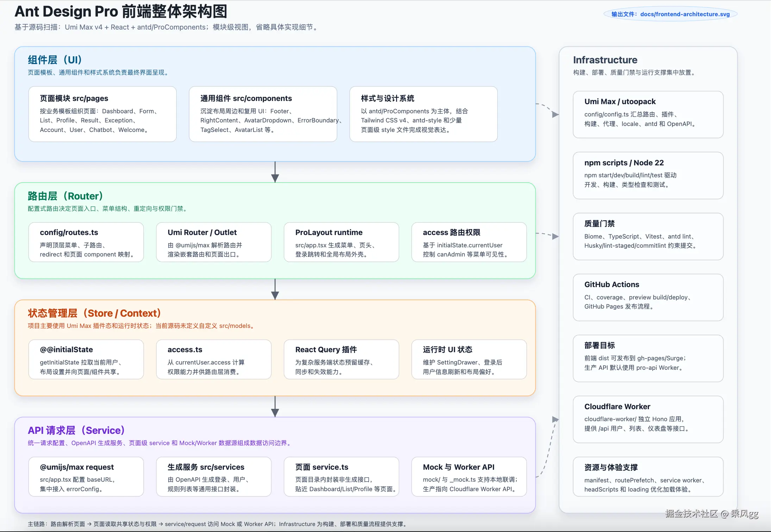Click the 组件层（UI）heading
The height and width of the screenshot is (532, 771).
click(55, 60)
